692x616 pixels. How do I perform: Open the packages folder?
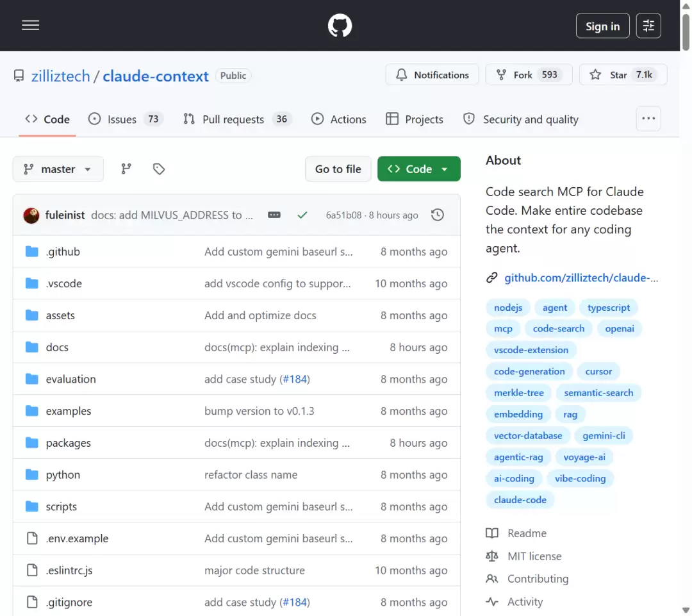(x=69, y=442)
